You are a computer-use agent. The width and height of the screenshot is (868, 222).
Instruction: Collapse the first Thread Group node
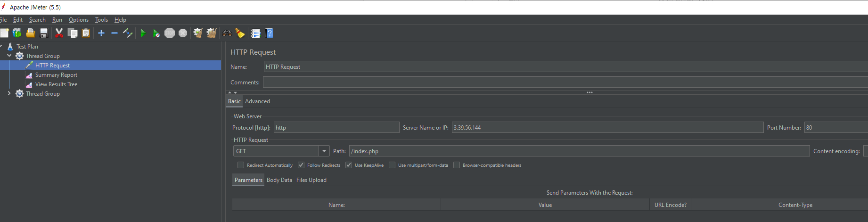9,56
